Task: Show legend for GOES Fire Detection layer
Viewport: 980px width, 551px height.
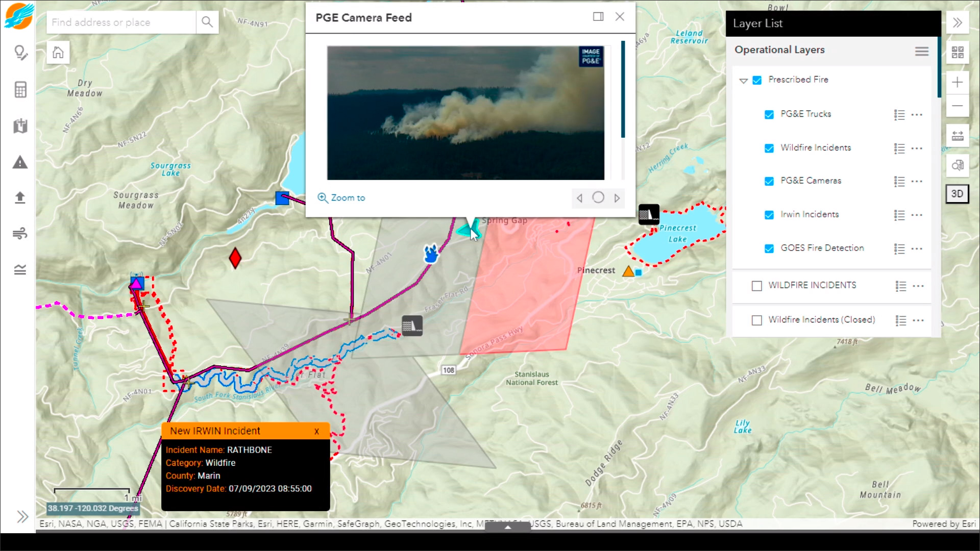Action: [899, 249]
